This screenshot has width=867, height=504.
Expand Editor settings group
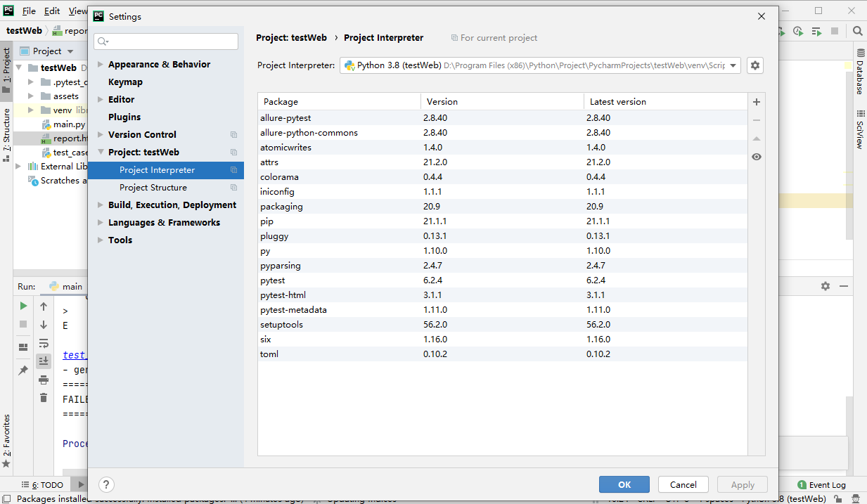[x=100, y=100]
